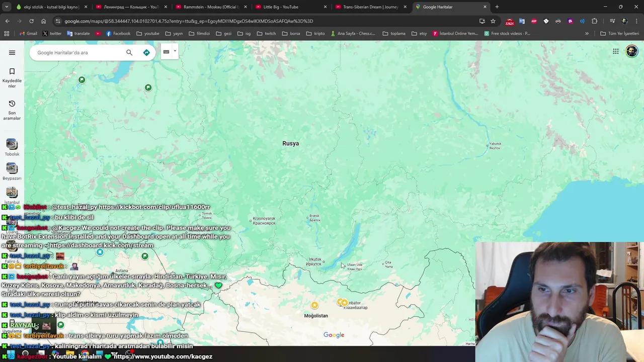
Task: Click the Yakutsk city label on map
Action: pyautogui.click(x=495, y=146)
